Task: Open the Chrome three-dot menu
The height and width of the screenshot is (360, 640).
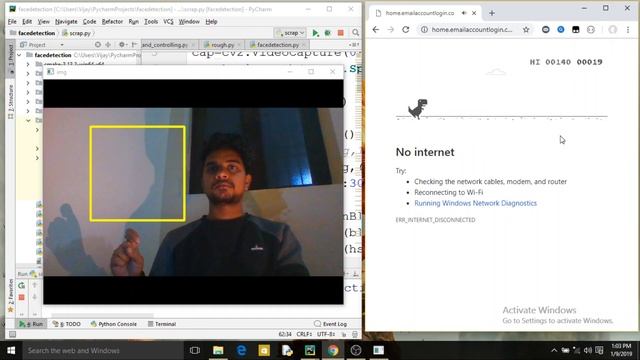Action: 628,29
